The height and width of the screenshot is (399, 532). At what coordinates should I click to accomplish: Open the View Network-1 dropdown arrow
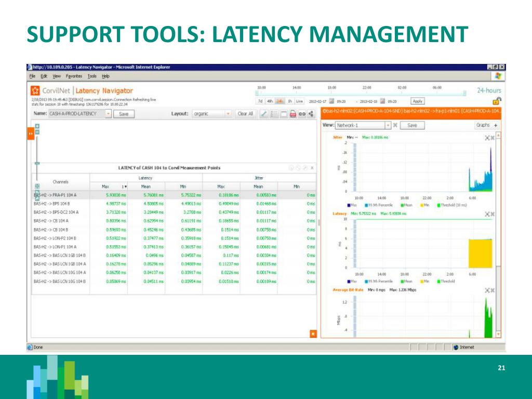tap(388, 125)
